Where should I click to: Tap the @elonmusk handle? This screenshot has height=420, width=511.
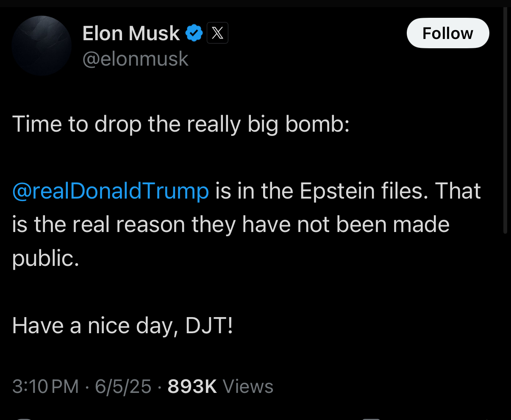click(x=135, y=58)
